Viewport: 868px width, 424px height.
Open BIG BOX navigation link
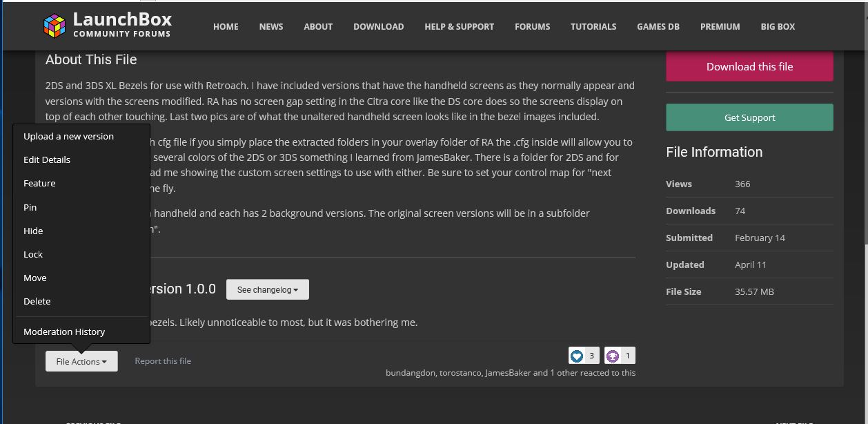click(x=778, y=26)
